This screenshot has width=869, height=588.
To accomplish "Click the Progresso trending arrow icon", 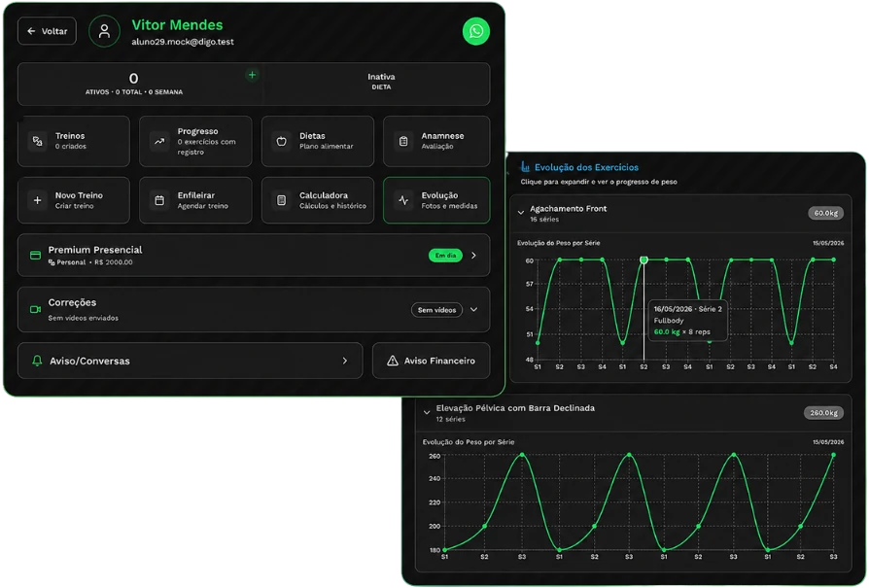I will tap(159, 141).
